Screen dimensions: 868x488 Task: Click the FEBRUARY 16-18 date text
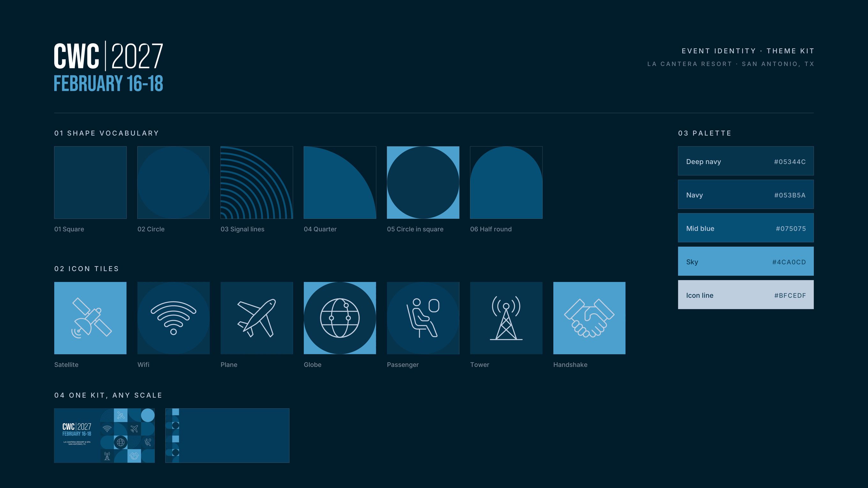108,84
